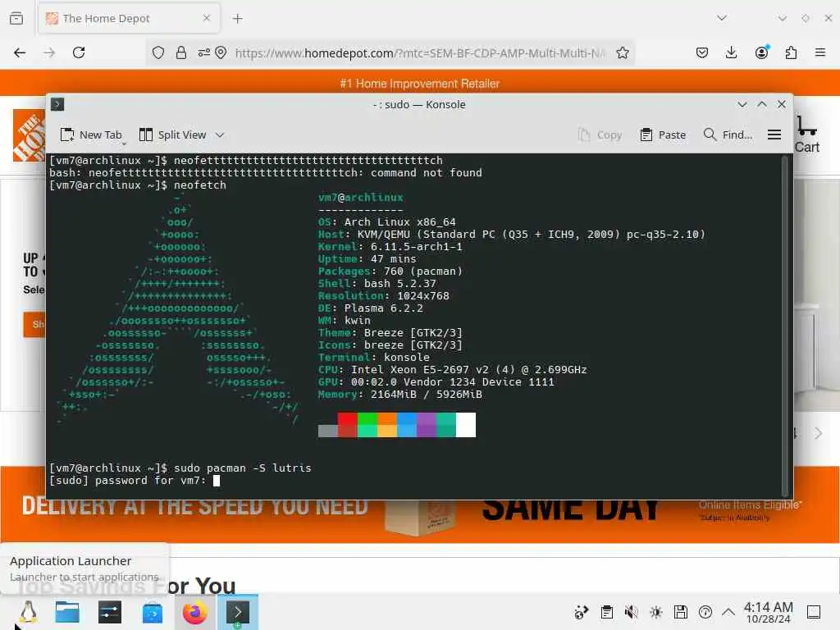
Task: Click the Home Depot logo
Action: pyautogui.click(x=29, y=135)
